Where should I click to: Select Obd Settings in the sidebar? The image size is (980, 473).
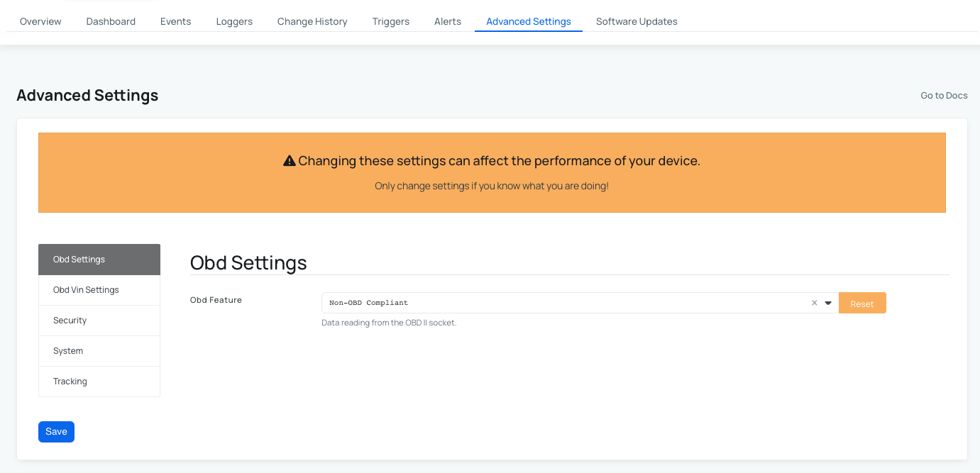click(99, 260)
